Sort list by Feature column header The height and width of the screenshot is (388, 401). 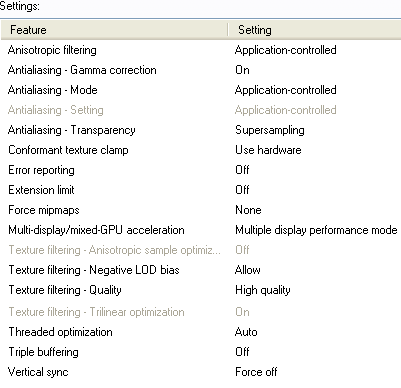114,30
